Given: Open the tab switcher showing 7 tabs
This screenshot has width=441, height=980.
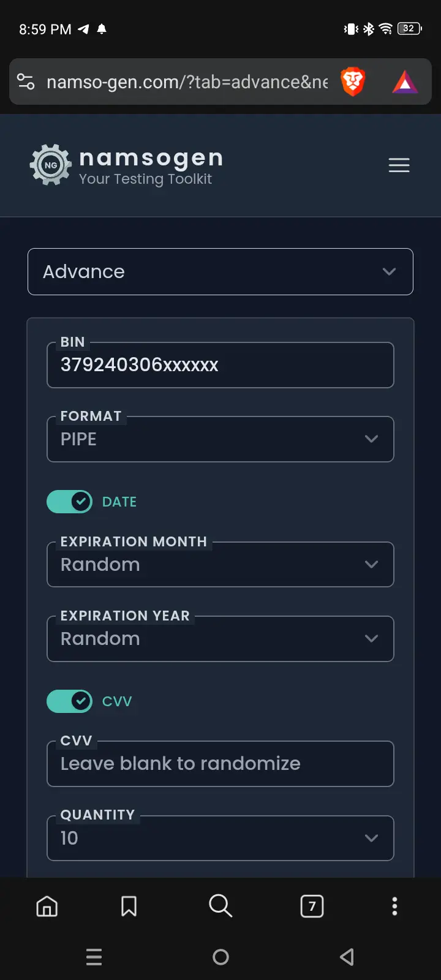Looking at the screenshot, I should [x=312, y=906].
